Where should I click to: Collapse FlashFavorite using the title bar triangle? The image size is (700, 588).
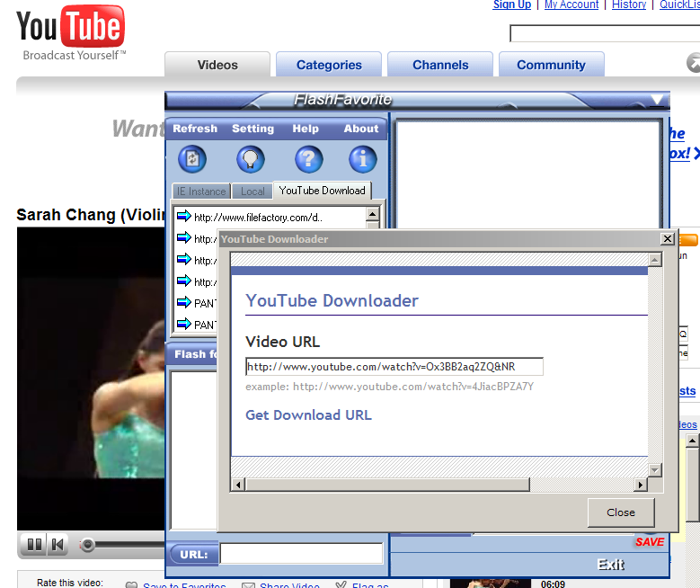[x=657, y=100]
